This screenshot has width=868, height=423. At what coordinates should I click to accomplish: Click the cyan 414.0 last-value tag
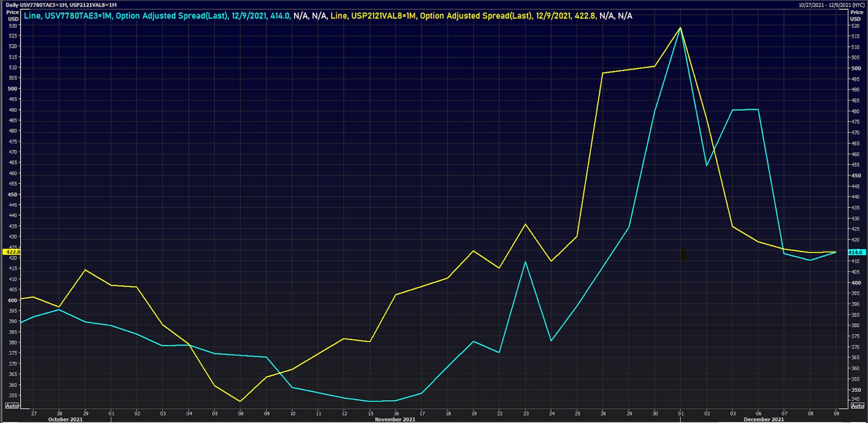click(856, 252)
